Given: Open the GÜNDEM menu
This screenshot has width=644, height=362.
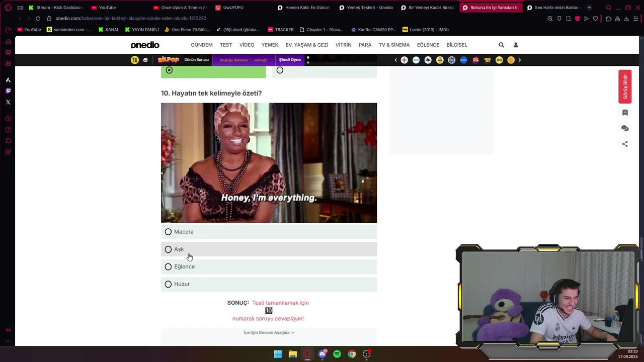Looking at the screenshot, I should [202, 45].
